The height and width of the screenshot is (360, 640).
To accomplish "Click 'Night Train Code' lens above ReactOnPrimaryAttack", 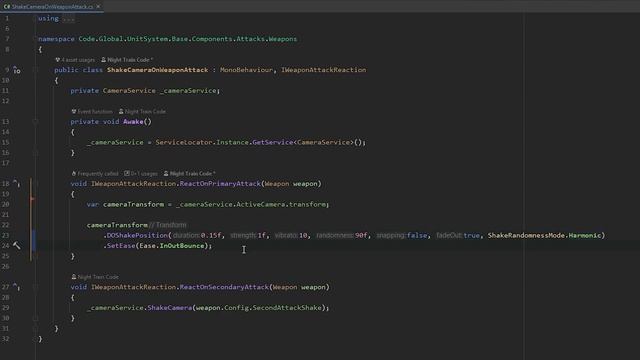I will coord(192,173).
